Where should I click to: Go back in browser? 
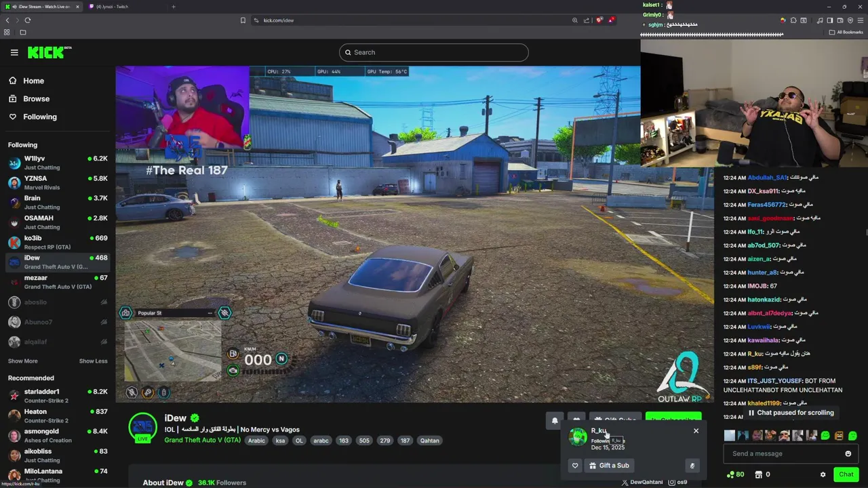click(7, 20)
